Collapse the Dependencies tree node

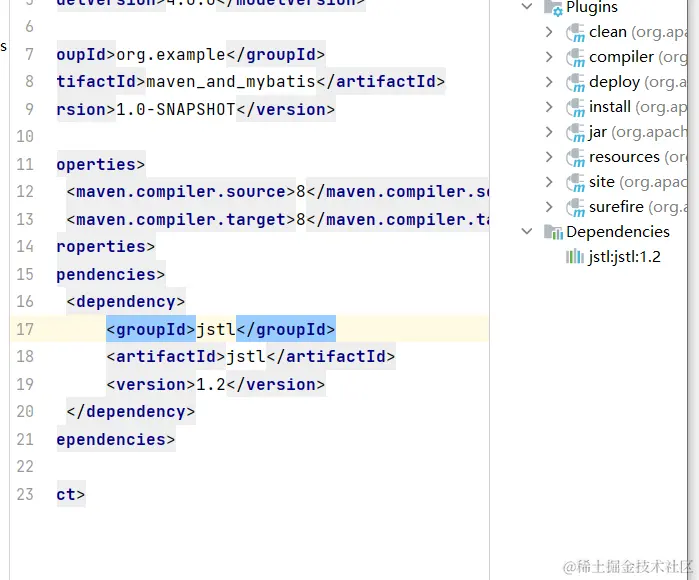tap(527, 231)
